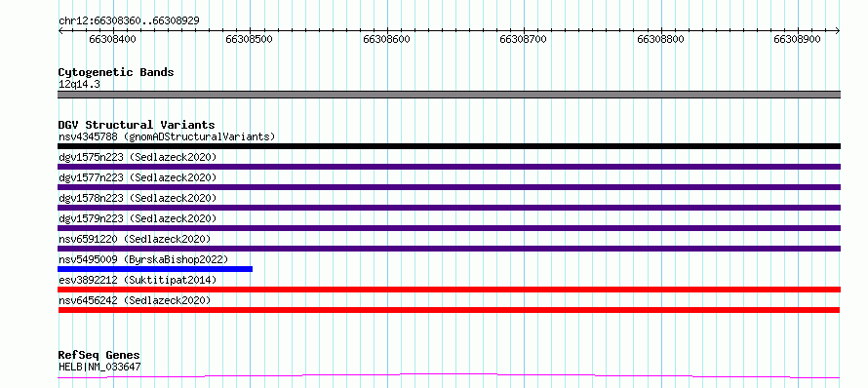Open dgv1575n223 Sedlazeck2020 label

138,157
